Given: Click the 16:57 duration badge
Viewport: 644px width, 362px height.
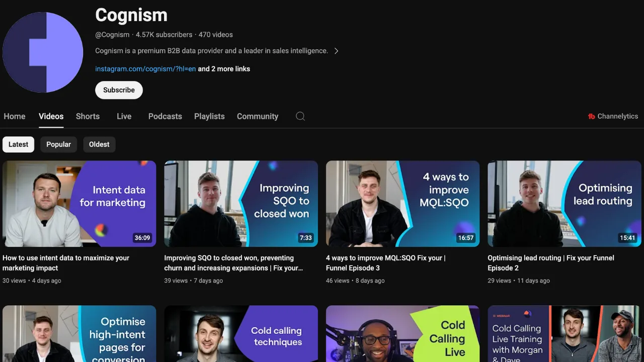Looking at the screenshot, I should 466,238.
